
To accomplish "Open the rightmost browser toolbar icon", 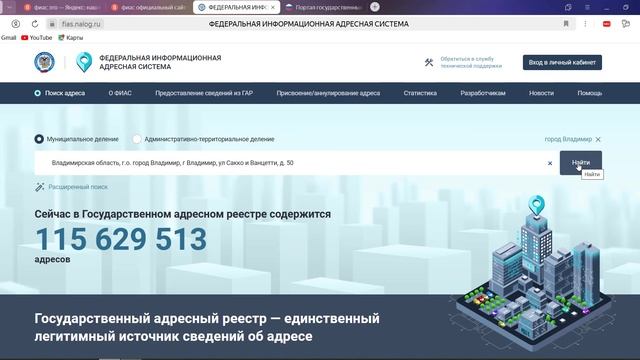I will click(x=625, y=24).
